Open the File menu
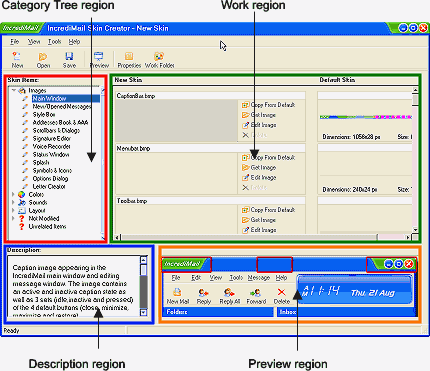Viewport: 430px width, 371px height. point(15,42)
